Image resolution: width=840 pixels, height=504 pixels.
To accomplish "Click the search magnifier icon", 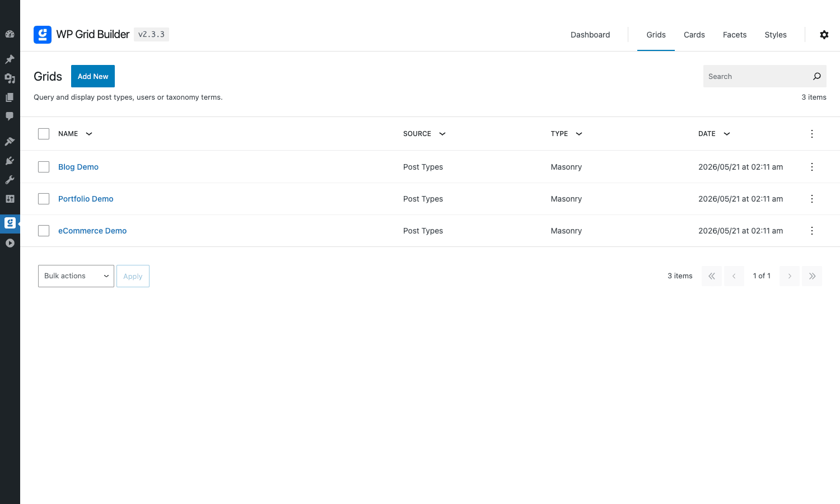I will (x=817, y=76).
